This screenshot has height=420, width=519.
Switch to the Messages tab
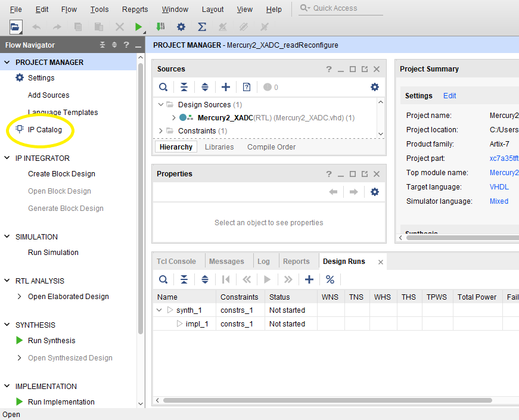[x=226, y=262]
